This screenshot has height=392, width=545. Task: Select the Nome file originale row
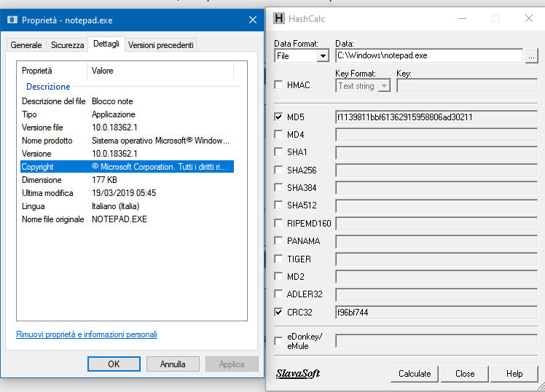[x=127, y=219]
